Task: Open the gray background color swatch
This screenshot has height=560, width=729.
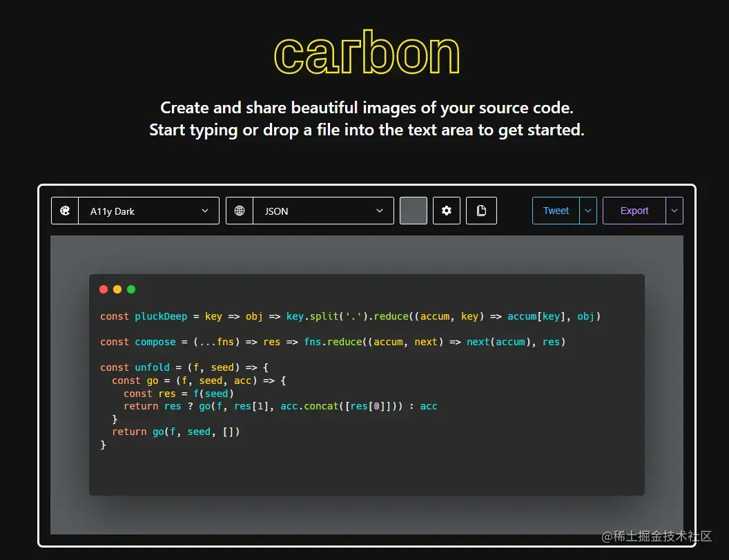Action: tap(414, 211)
